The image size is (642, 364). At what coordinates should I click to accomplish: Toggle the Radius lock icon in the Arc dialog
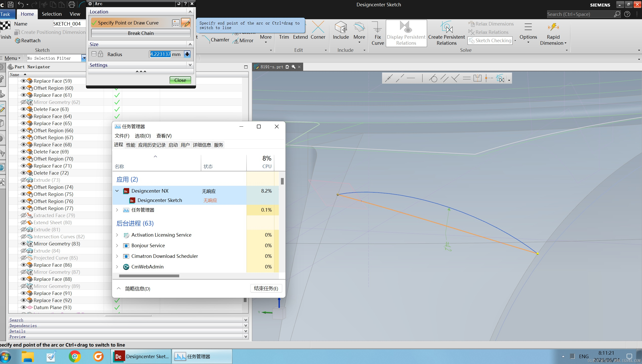[100, 54]
